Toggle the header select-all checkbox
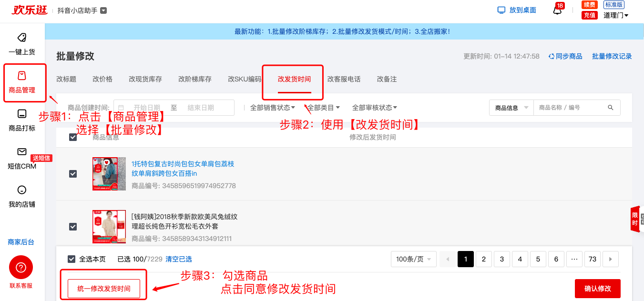 73,137
